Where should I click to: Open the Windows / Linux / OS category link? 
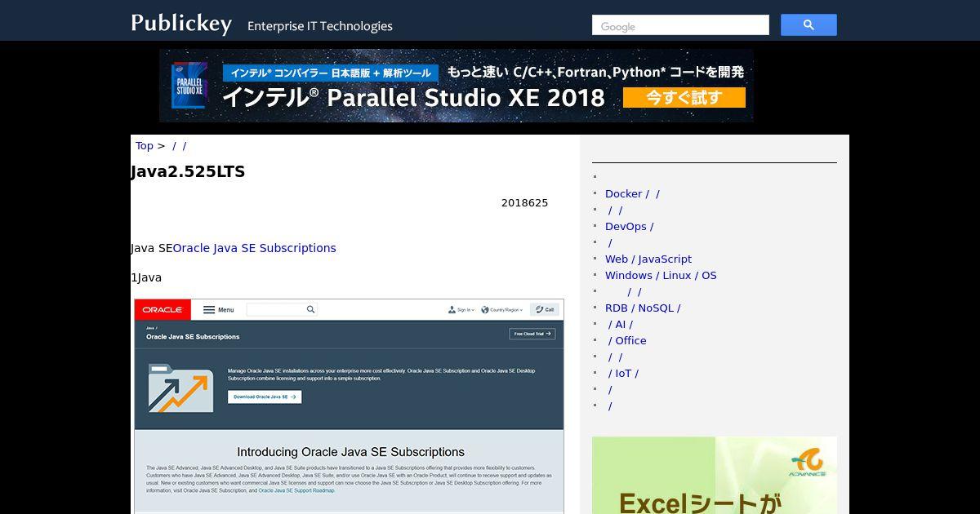pos(661,276)
